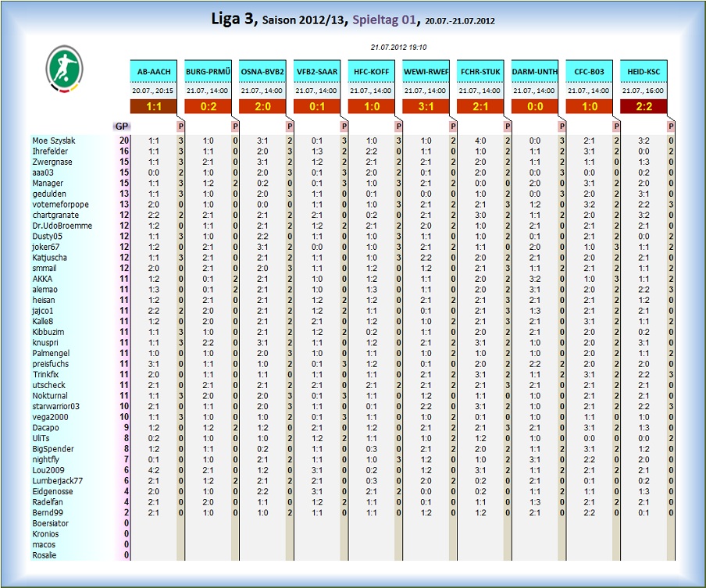Click the 3:1 result box for WEWI-RWEF

tap(426, 107)
